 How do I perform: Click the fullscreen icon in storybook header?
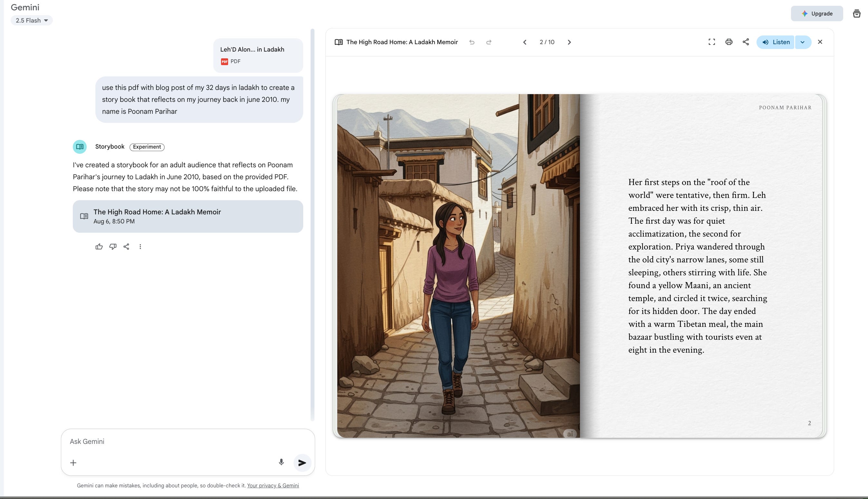pos(711,42)
